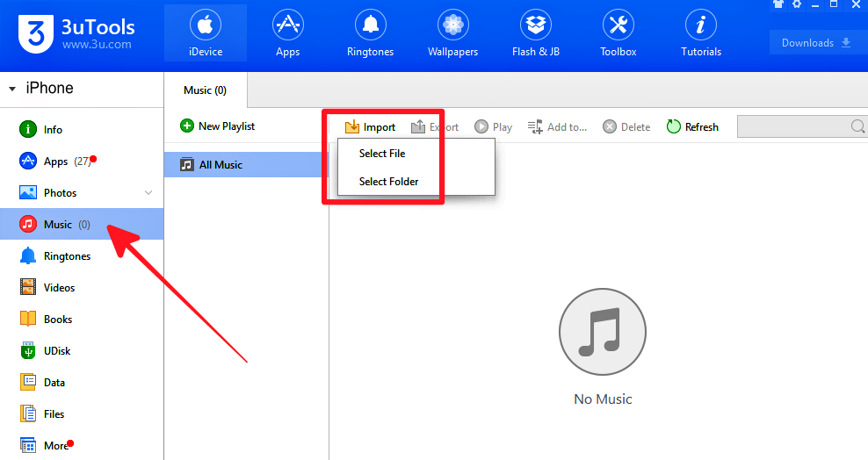Open the settings gear in title bar
Image resolution: width=868 pixels, height=460 pixels.
pos(797,4)
